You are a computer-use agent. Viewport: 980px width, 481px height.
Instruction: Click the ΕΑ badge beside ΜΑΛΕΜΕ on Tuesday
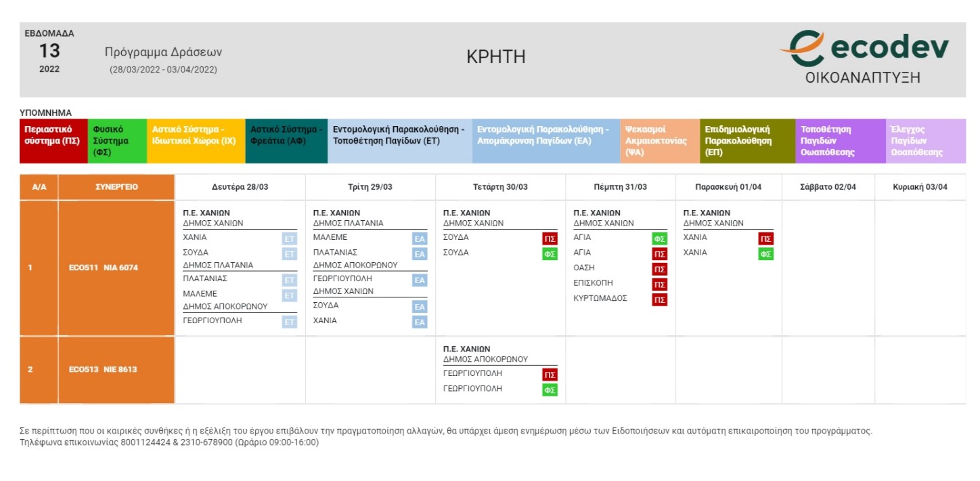(x=420, y=238)
